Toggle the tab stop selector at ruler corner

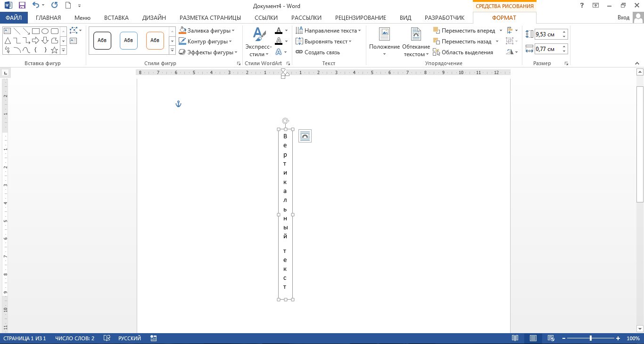point(6,73)
